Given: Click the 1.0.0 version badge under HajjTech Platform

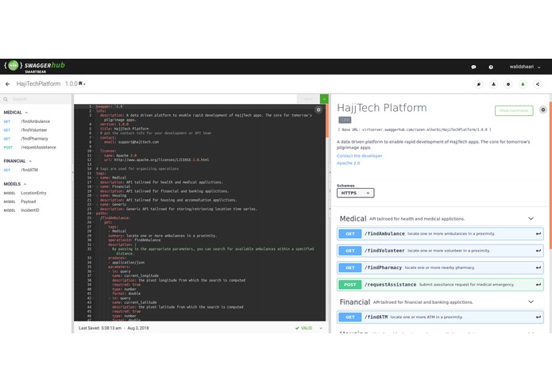Looking at the screenshot, I should [x=345, y=120].
